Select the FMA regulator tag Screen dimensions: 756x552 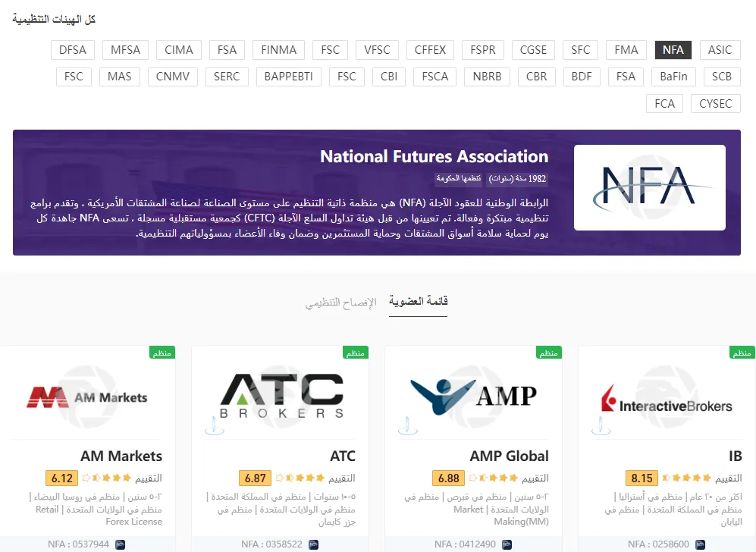point(626,50)
